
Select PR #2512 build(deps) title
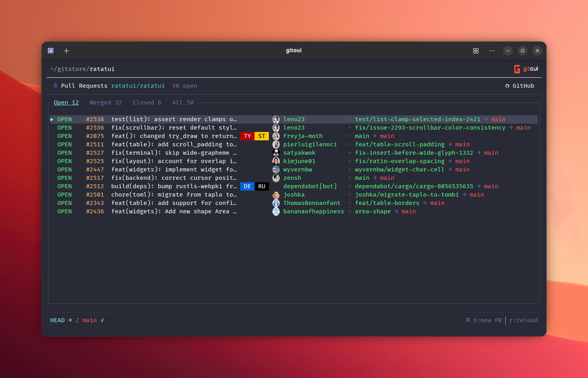pyautogui.click(x=174, y=186)
